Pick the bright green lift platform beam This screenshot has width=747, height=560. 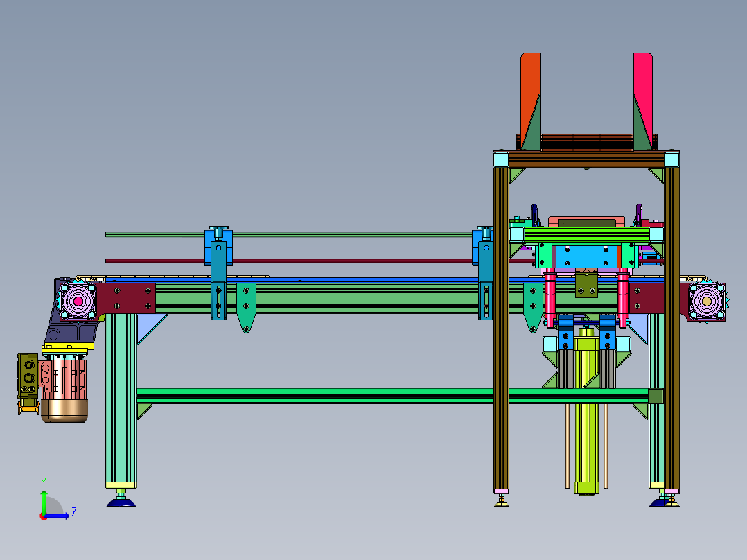[586, 234]
